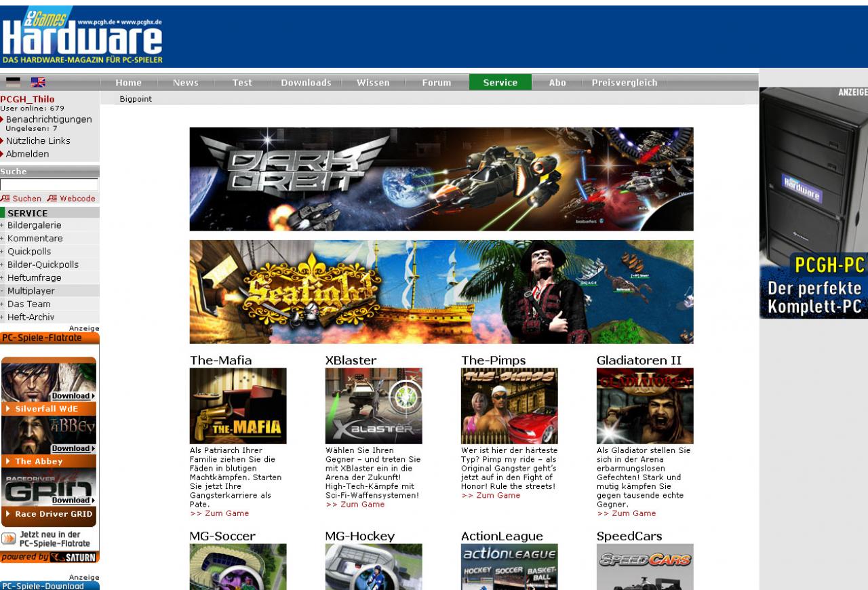868x590 pixels.
Task: Click Zum Game link under The-Mafia
Action: (219, 513)
